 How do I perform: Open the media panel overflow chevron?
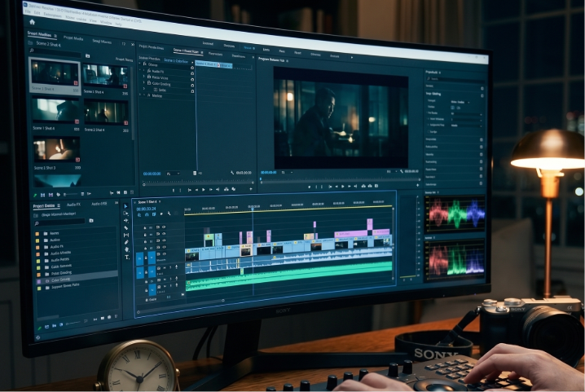coord(133,44)
